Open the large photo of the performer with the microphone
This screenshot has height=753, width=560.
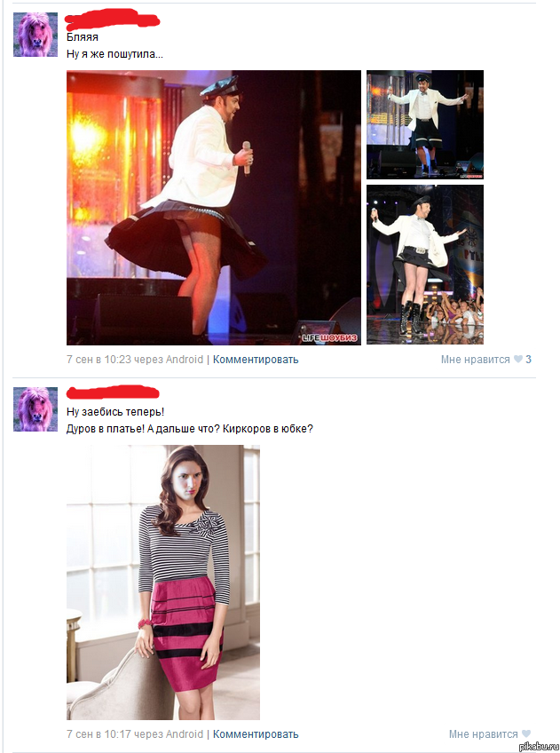coord(214,208)
